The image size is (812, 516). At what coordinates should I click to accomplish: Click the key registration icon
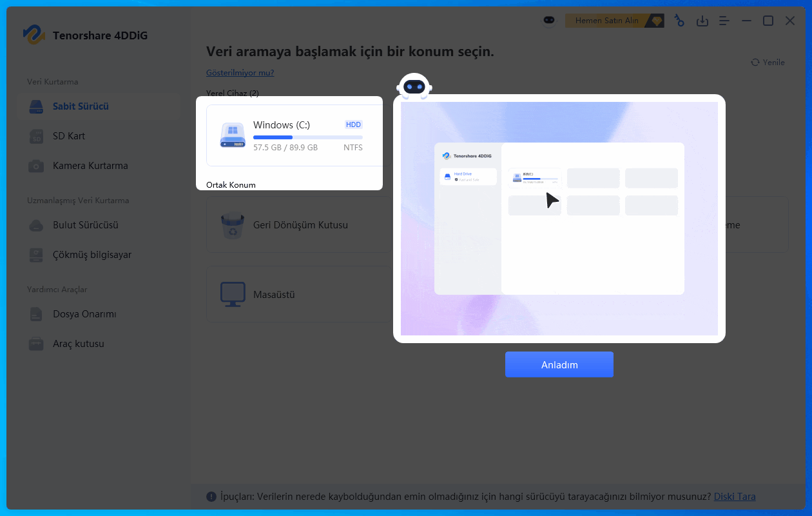click(679, 21)
